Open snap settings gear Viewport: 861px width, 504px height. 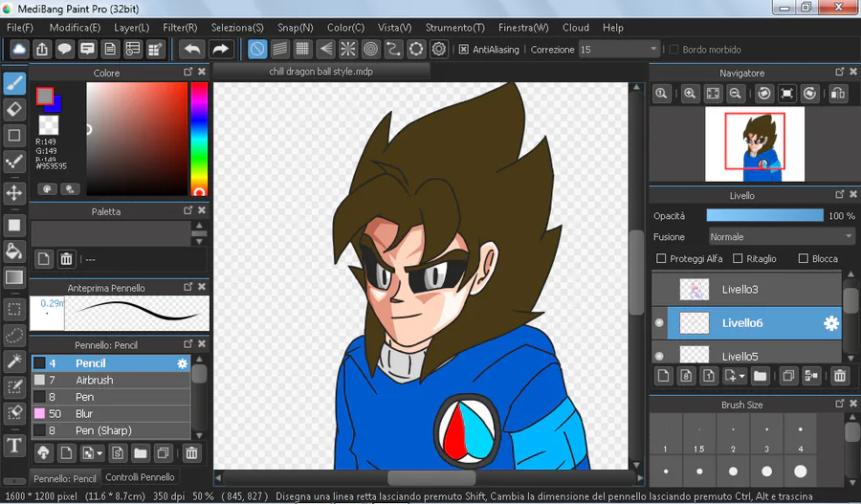pyautogui.click(x=439, y=50)
